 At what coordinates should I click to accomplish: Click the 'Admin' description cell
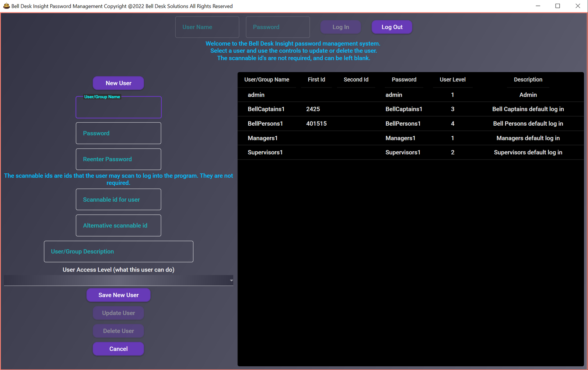pos(528,95)
